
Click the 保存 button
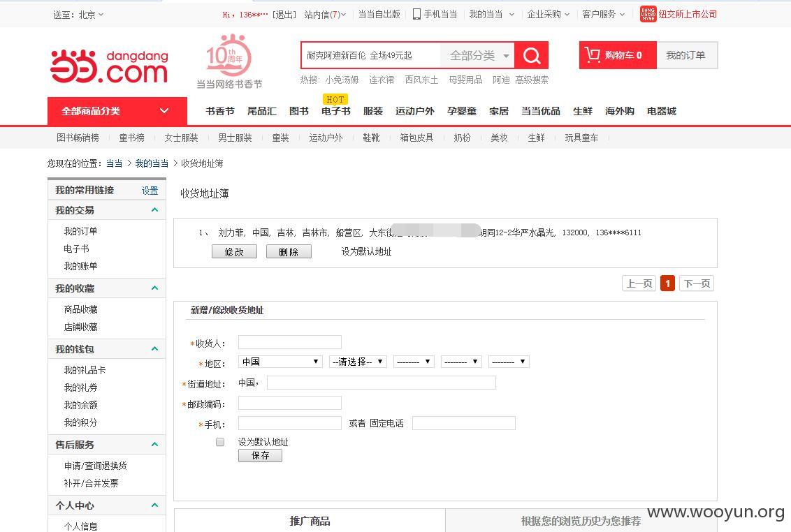[x=261, y=455]
